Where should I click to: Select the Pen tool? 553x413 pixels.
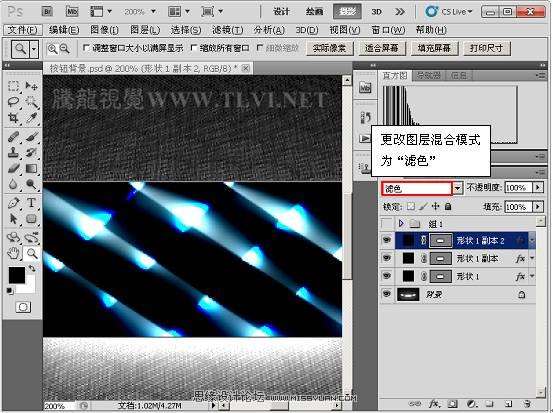tap(13, 203)
